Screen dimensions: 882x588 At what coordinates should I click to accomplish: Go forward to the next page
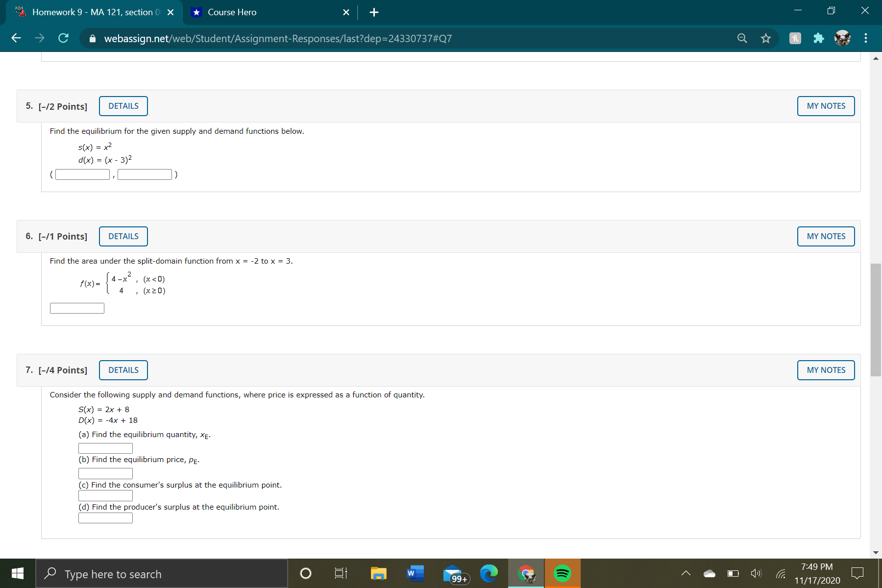coord(40,38)
